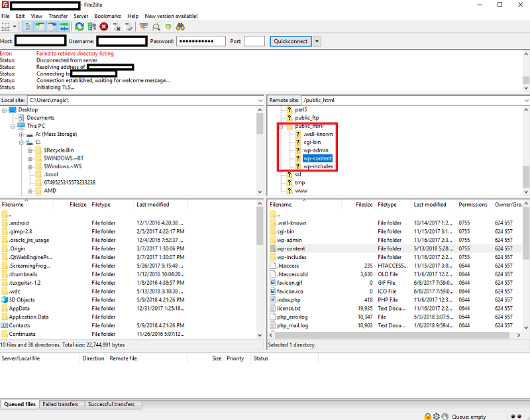Select the perl5 remote tree folder
This screenshot has width=530, height=420.
pyautogui.click(x=301, y=109)
